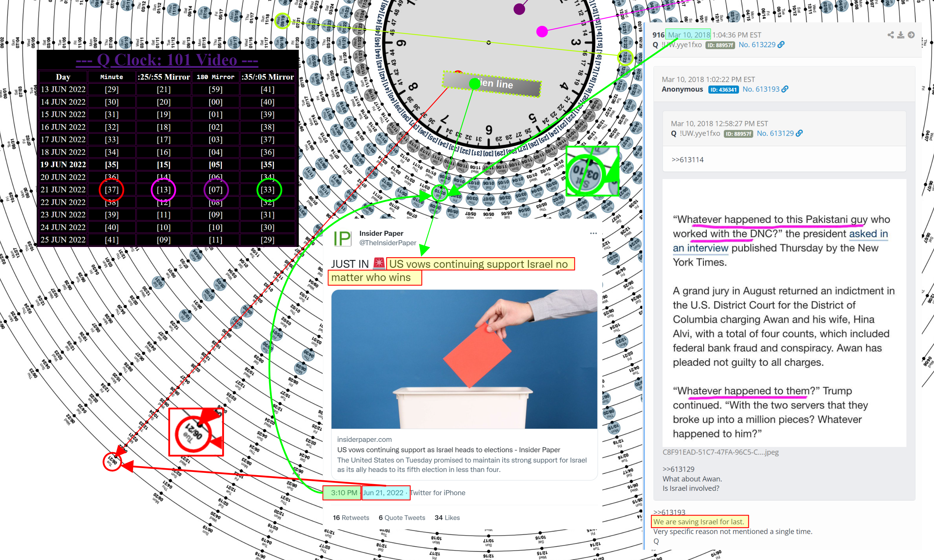Click the tweet's Jun 21, 2022 date
Viewport: 934px width, 560px height.
pyautogui.click(x=383, y=492)
